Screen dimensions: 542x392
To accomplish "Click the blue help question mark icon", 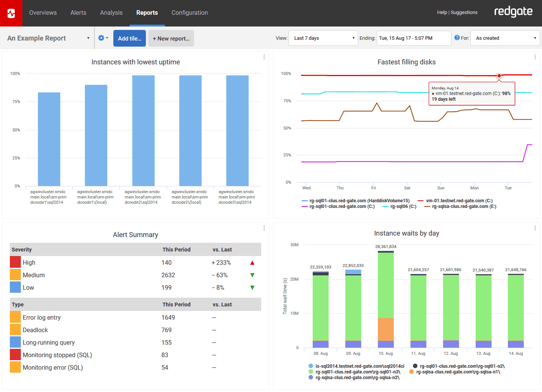I will (457, 38).
